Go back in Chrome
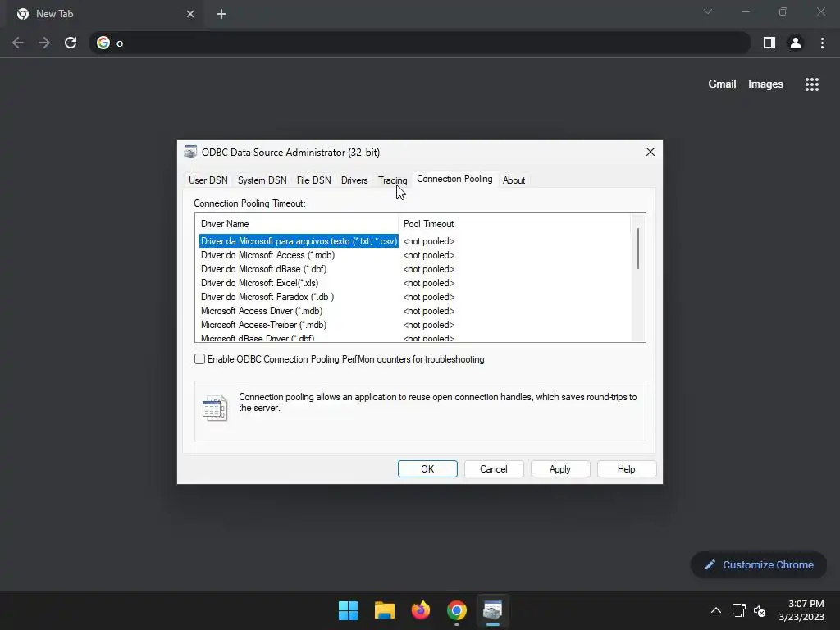The width and height of the screenshot is (840, 630). (18, 43)
